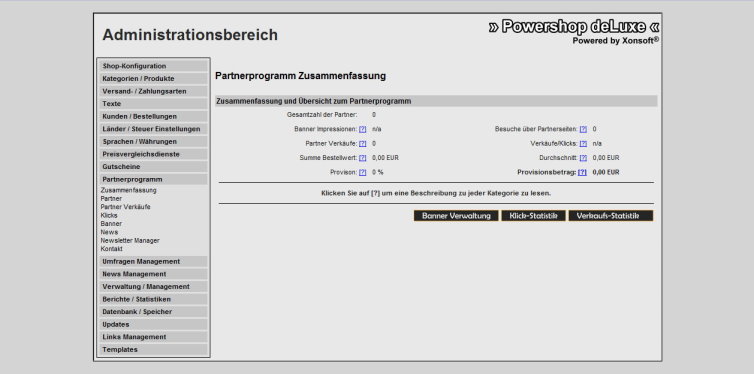754x374 pixels.
Task: Click the Verkaufs-Statistik button
Action: 611,216
